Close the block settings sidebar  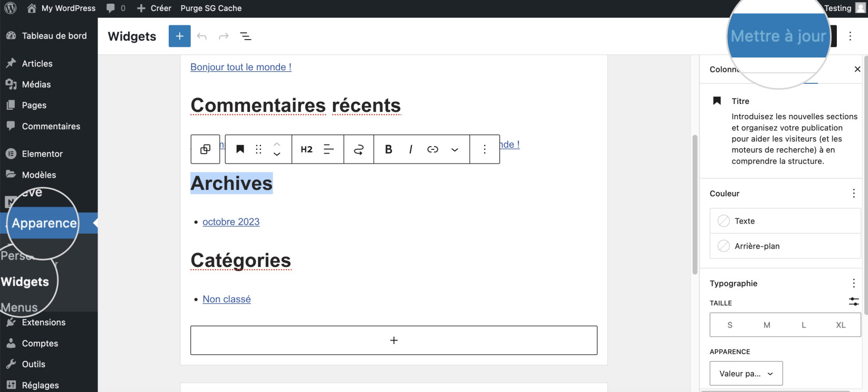(x=857, y=69)
